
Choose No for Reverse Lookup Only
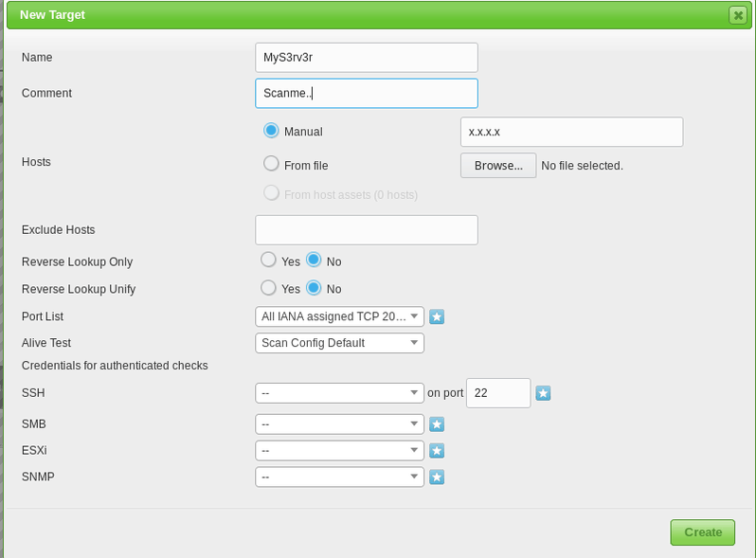pyautogui.click(x=315, y=261)
